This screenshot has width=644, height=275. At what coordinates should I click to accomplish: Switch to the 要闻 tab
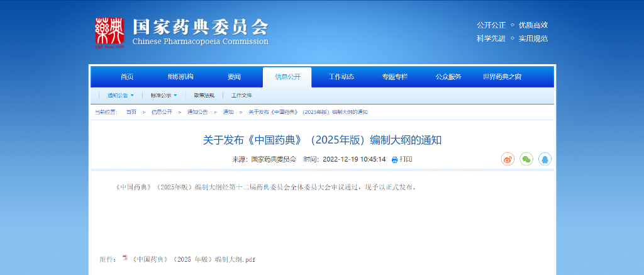[x=234, y=77]
